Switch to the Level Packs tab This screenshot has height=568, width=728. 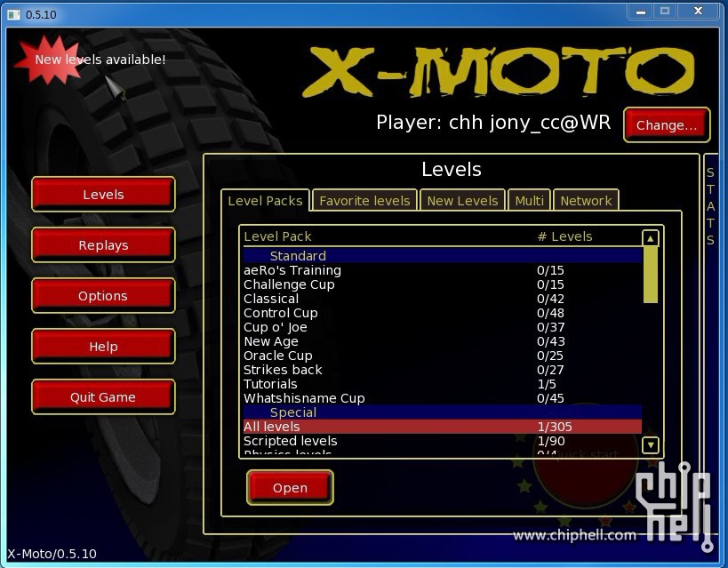(x=265, y=201)
